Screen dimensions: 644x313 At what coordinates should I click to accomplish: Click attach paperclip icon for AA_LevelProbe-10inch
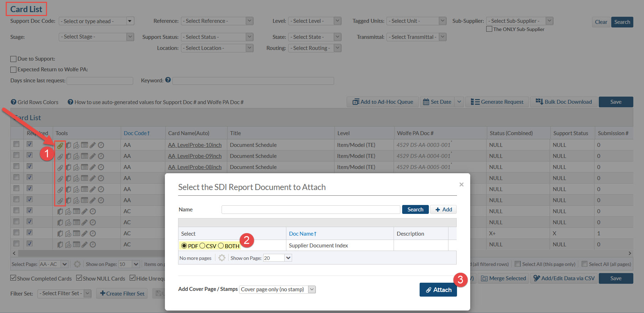[60, 145]
